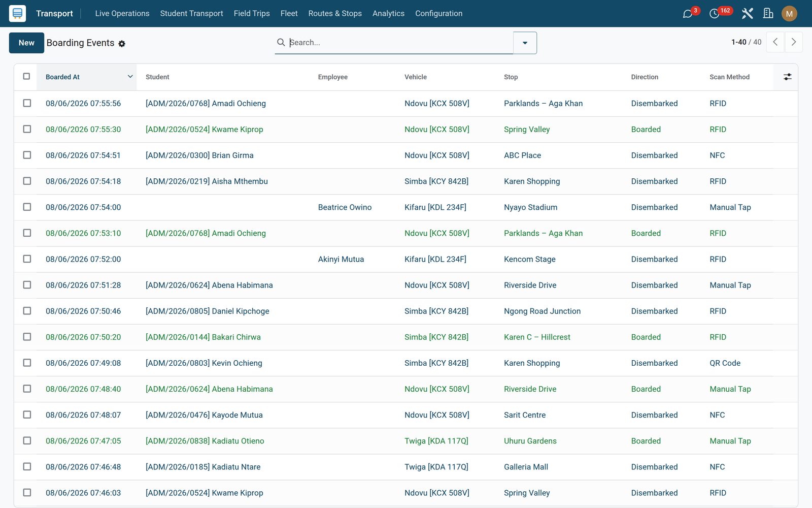
Task: Check the Kadiatu Ntare row checkbox
Action: click(x=27, y=466)
